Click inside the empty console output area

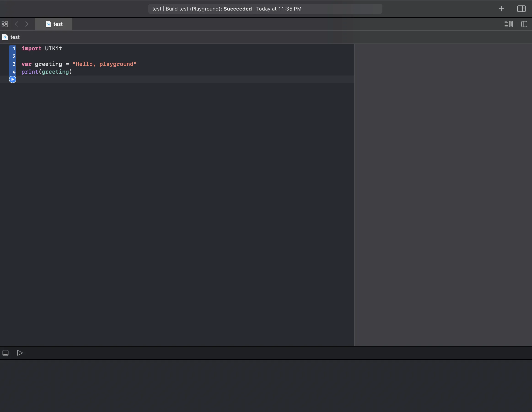[x=266, y=385]
